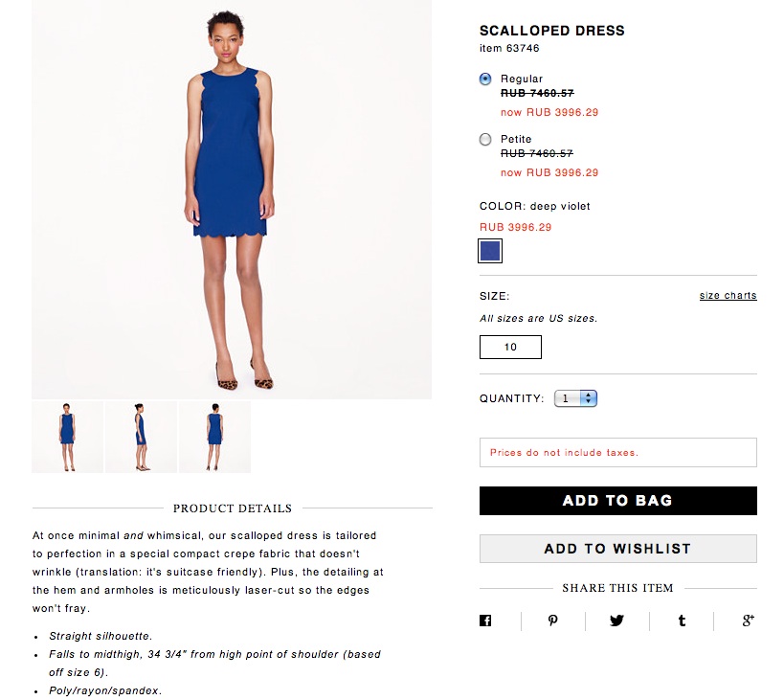Open the Quantity dropdown
This screenshot has width=784, height=700.
[x=575, y=398]
